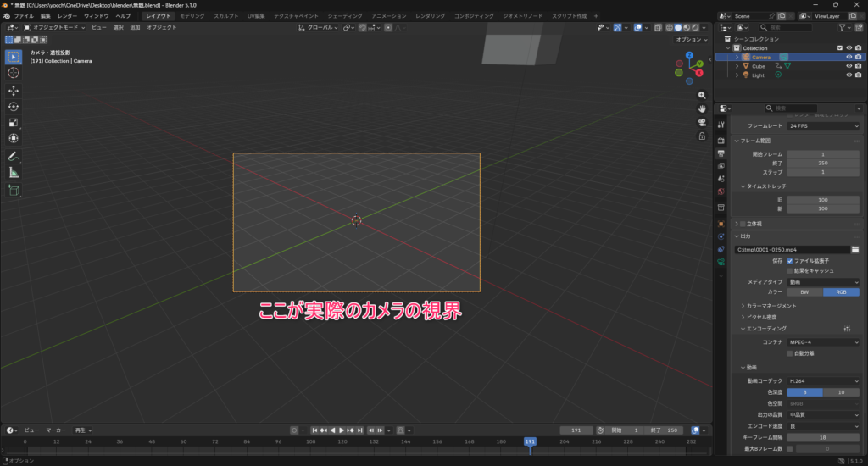Open the オブジェクトモード mode dropdown

pos(56,27)
